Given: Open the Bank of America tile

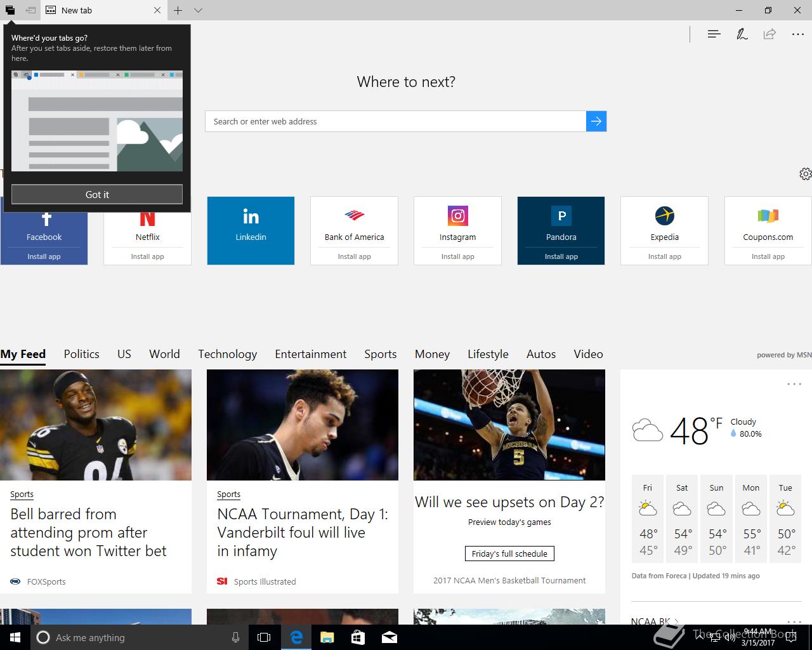Looking at the screenshot, I should (x=354, y=230).
